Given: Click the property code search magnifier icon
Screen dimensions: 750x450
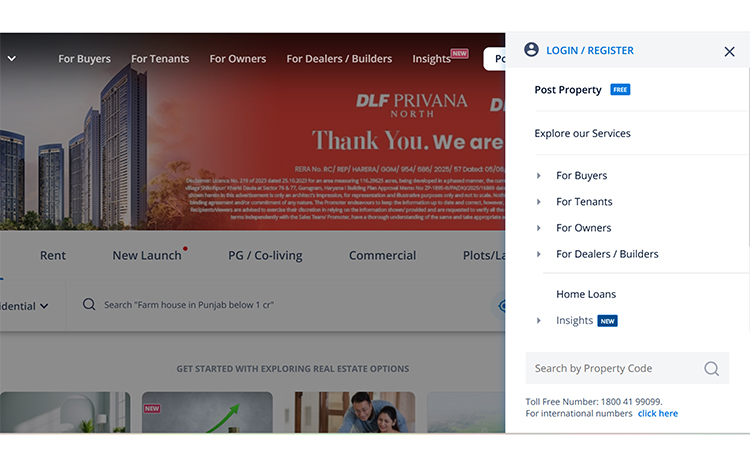Looking at the screenshot, I should pos(711,368).
